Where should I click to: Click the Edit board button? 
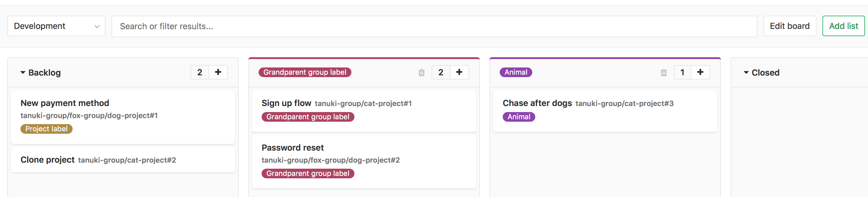pos(789,26)
